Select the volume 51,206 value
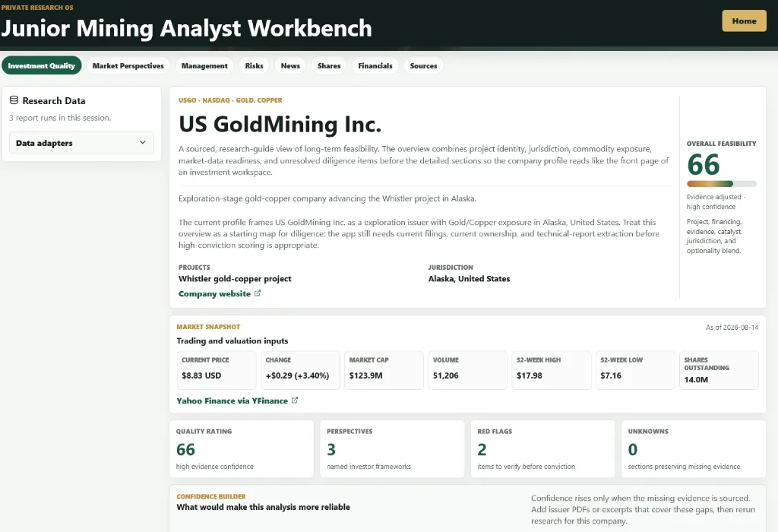Image resolution: width=778 pixels, height=532 pixels. tap(445, 375)
